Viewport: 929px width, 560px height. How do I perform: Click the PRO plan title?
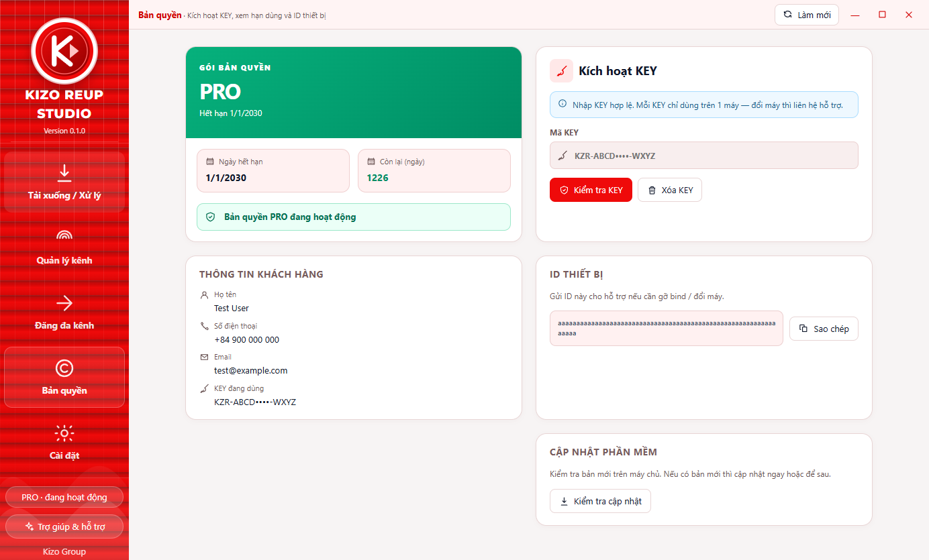click(220, 92)
